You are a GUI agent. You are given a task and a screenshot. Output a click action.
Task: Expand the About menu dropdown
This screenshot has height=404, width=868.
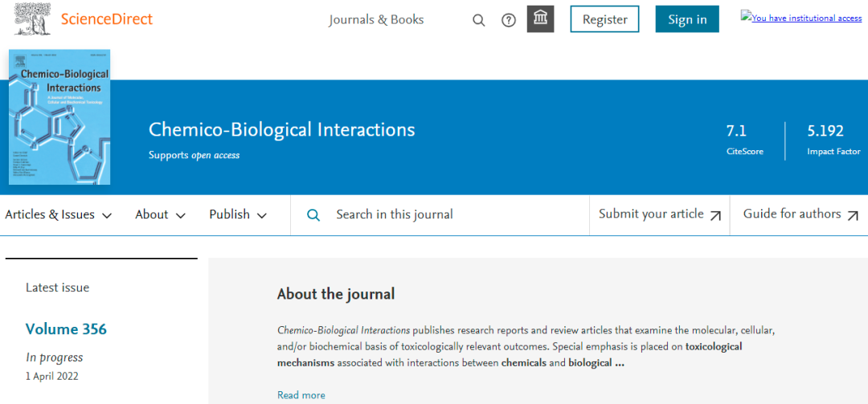(160, 214)
